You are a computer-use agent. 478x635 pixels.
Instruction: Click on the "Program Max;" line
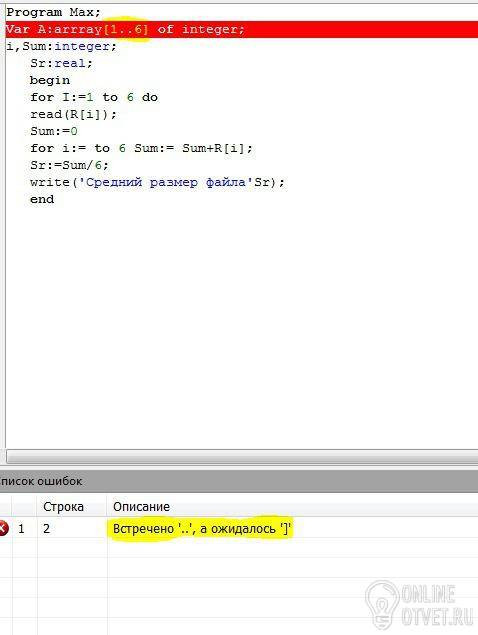pos(53,12)
